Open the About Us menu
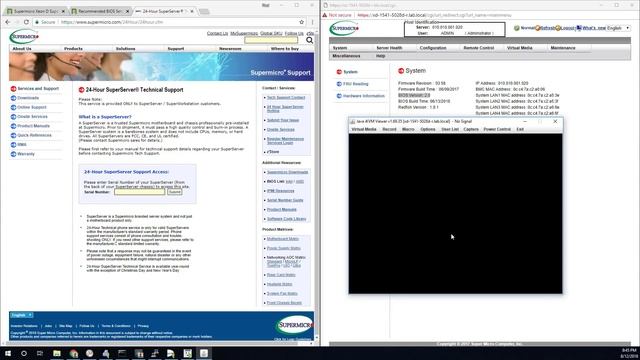The image size is (640, 360). 22,49
